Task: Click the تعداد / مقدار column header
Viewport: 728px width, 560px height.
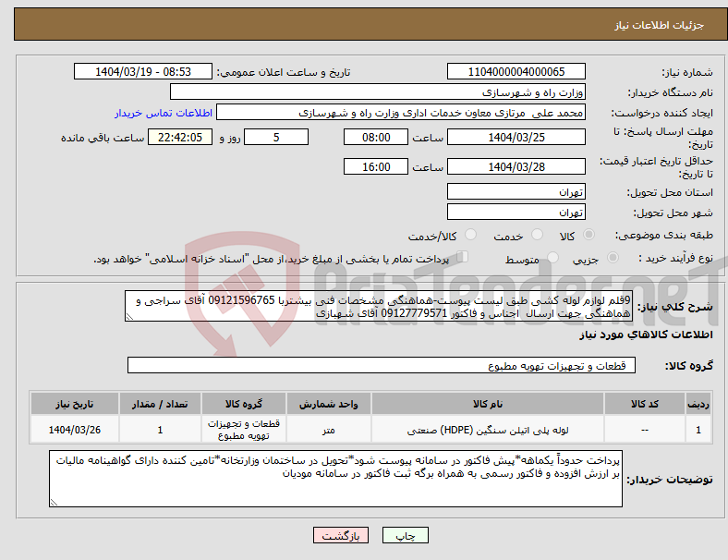Action: point(160,404)
